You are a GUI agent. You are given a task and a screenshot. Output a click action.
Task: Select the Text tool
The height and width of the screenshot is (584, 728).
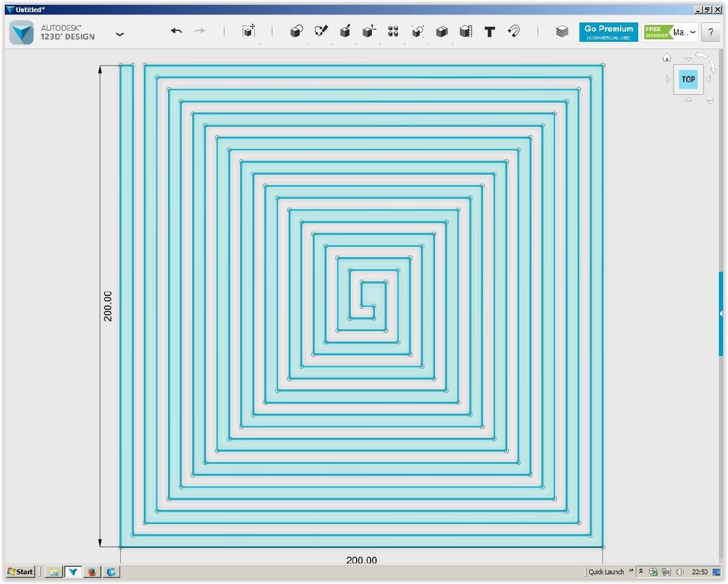pos(490,32)
